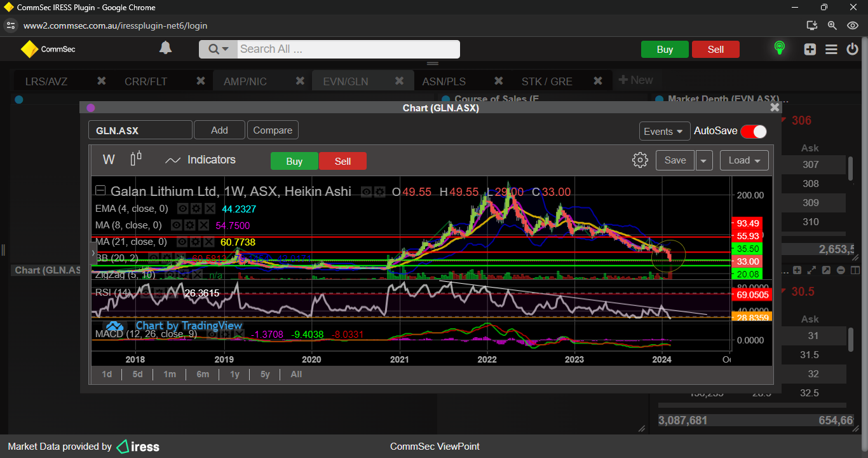Open settings for EMA (4, close, 0)
Screen dimensions: 868x458
(x=196, y=209)
